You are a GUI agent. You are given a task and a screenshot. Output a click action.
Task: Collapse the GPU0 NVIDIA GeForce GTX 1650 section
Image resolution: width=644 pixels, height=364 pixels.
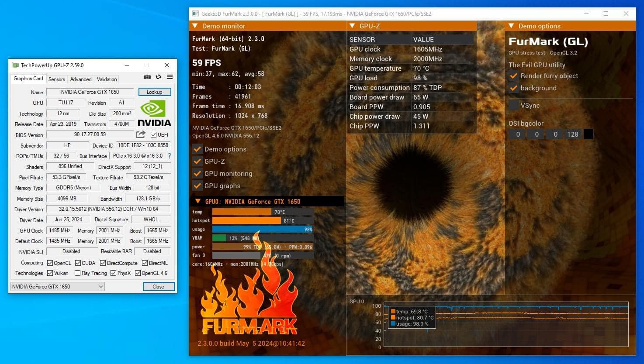pos(197,202)
